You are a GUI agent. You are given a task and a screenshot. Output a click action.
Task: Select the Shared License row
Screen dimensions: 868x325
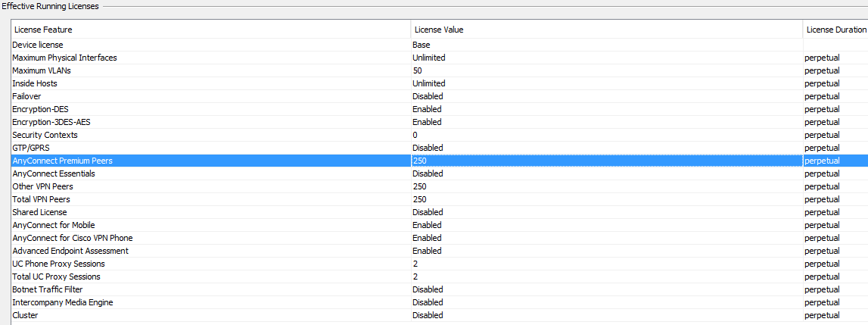[440, 212]
